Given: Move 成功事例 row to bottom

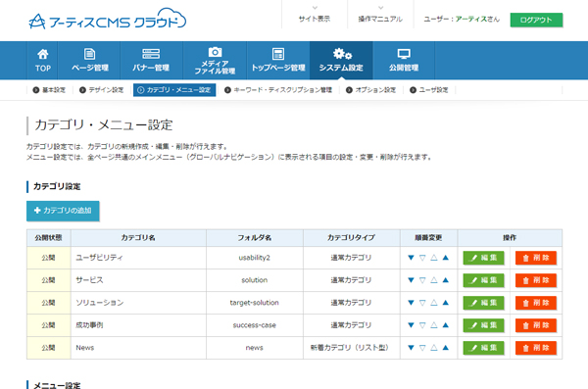Looking at the screenshot, I should pyautogui.click(x=411, y=325).
